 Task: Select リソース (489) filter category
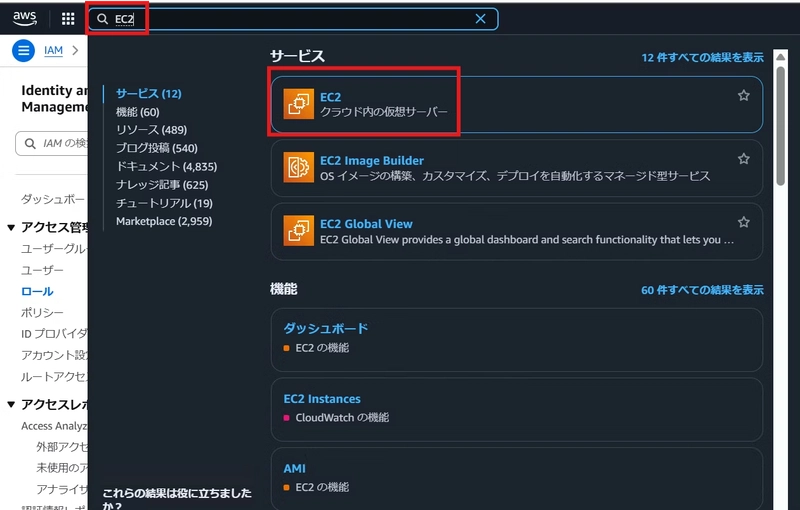152,130
